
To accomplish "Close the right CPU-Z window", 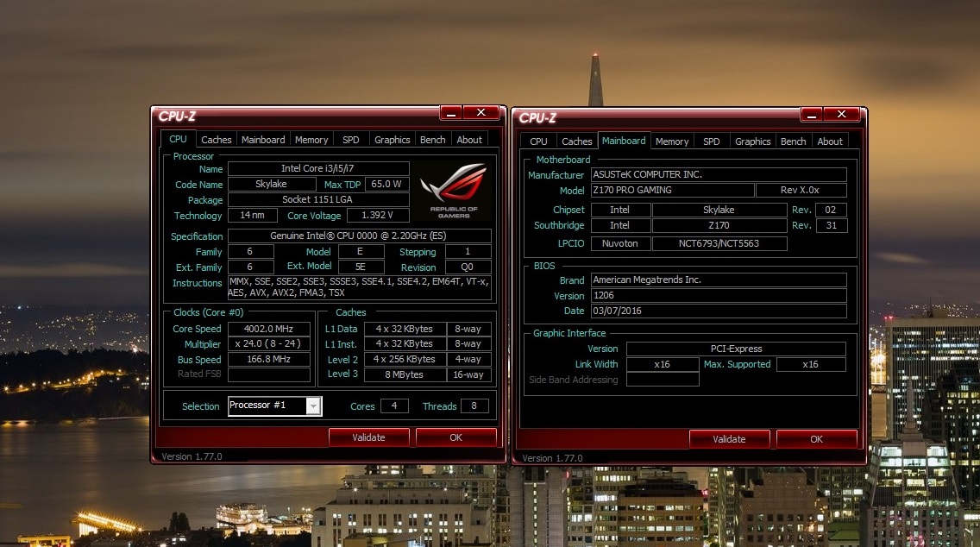I will [841, 115].
